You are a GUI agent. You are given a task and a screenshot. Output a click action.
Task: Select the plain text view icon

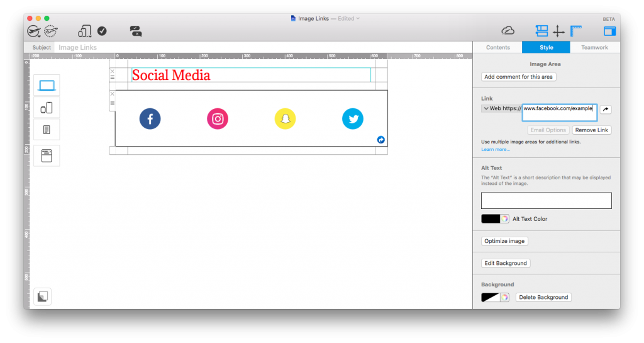pyautogui.click(x=47, y=130)
